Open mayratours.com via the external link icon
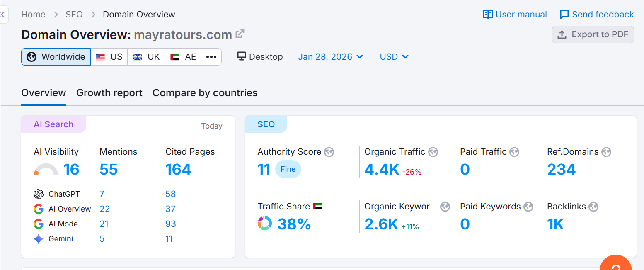The image size is (644, 270). click(x=240, y=34)
